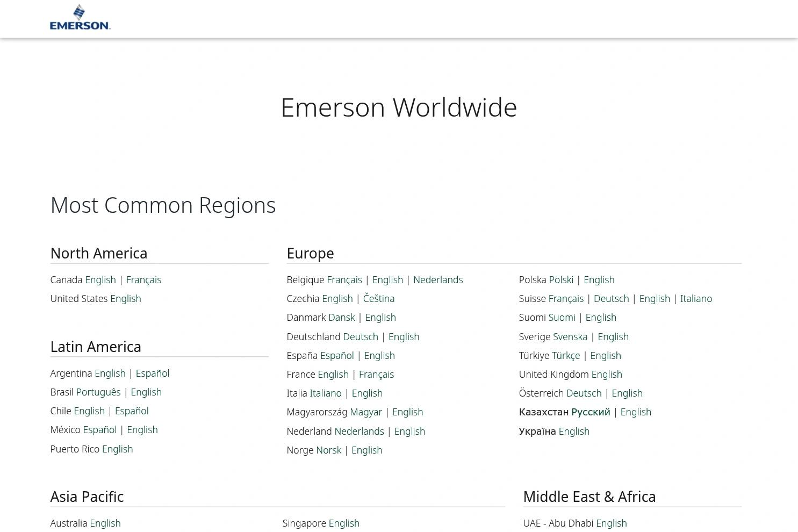
Task: Open UAE - Abu Dhabi English link
Action: 612,523
